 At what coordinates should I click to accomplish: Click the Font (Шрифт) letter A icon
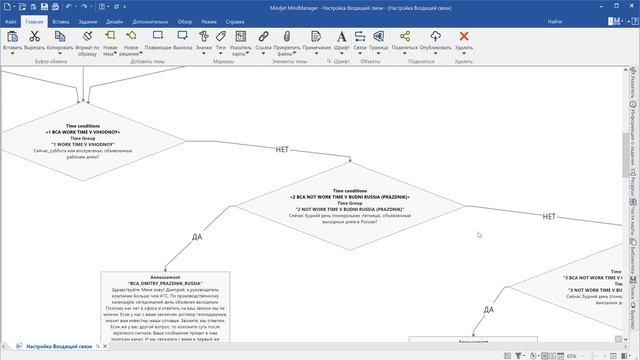point(342,36)
